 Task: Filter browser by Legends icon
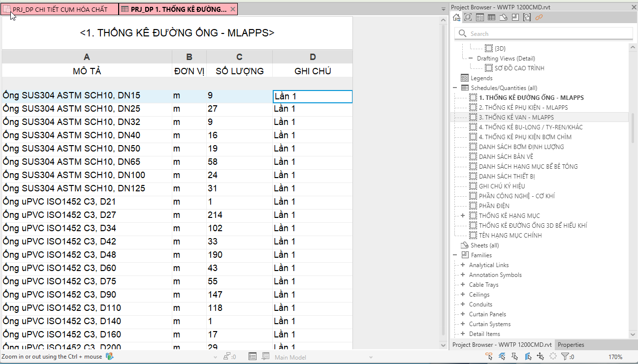[479, 18]
